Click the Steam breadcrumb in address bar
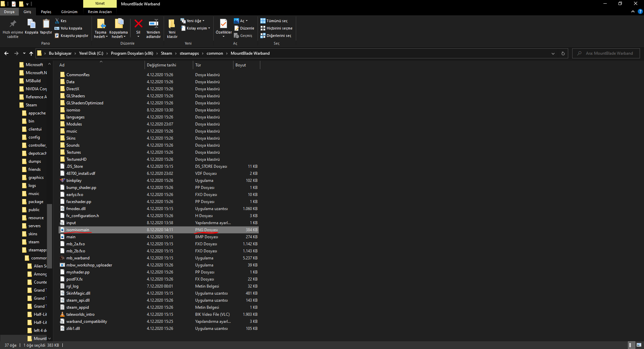The image size is (644, 349). [166, 53]
